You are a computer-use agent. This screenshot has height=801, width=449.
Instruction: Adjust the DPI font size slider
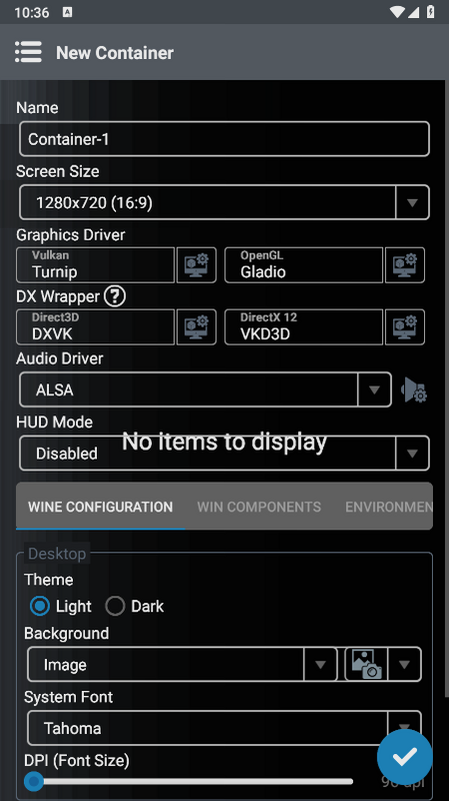[188, 781]
